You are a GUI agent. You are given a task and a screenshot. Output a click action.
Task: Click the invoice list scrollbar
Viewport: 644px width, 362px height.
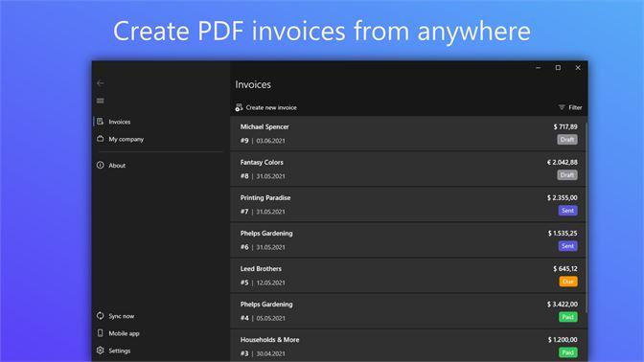[586, 217]
